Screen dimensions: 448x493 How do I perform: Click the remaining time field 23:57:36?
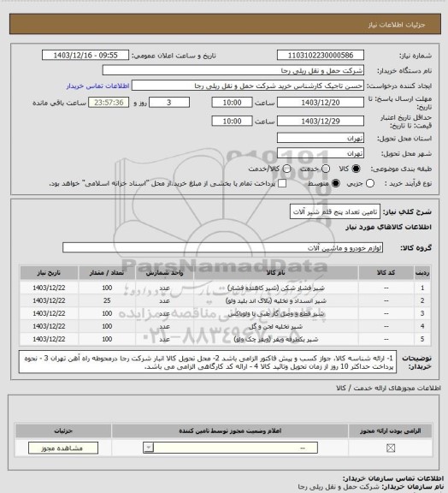pos(109,103)
